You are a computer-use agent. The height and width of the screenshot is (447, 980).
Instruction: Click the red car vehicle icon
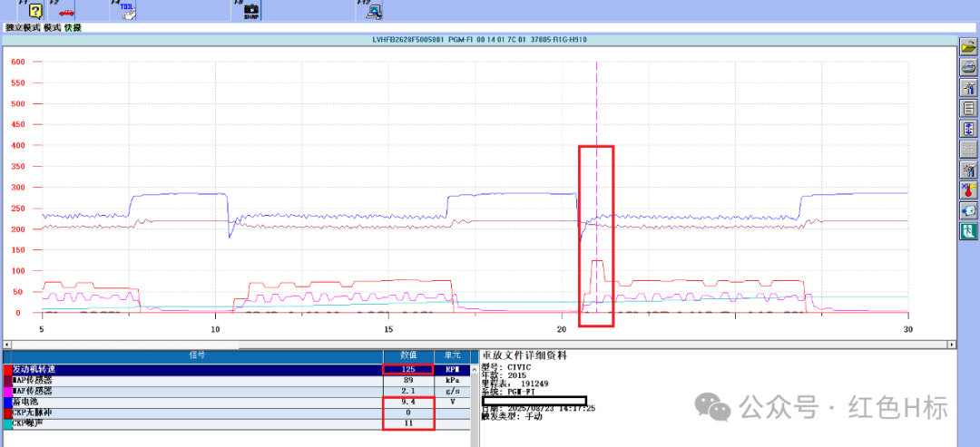65,11
